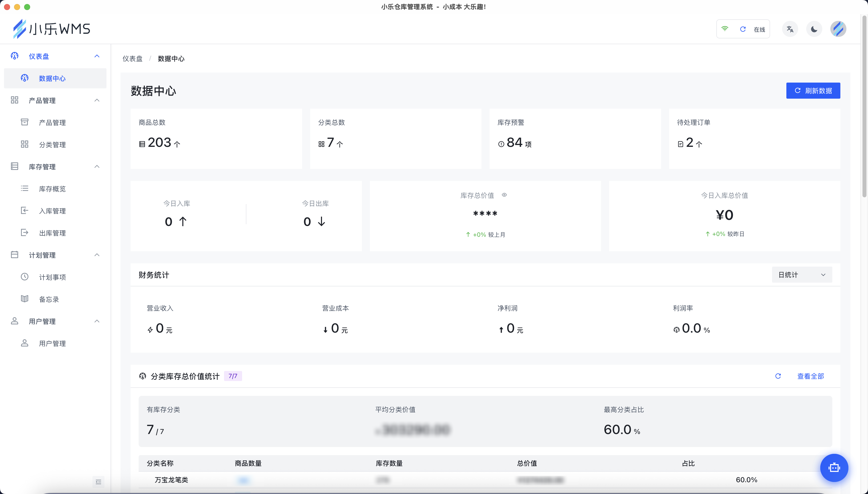Viewport: 868px width, 494px height.
Task: Open 入库管理 in the sidebar
Action: (x=52, y=211)
